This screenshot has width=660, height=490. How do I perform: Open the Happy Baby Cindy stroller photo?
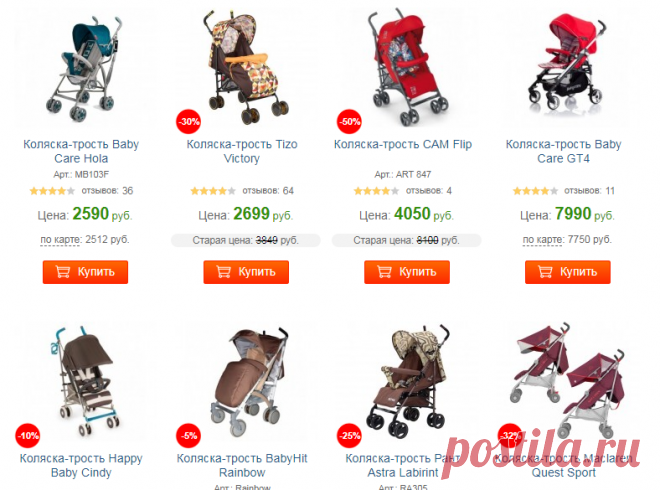tap(84, 381)
